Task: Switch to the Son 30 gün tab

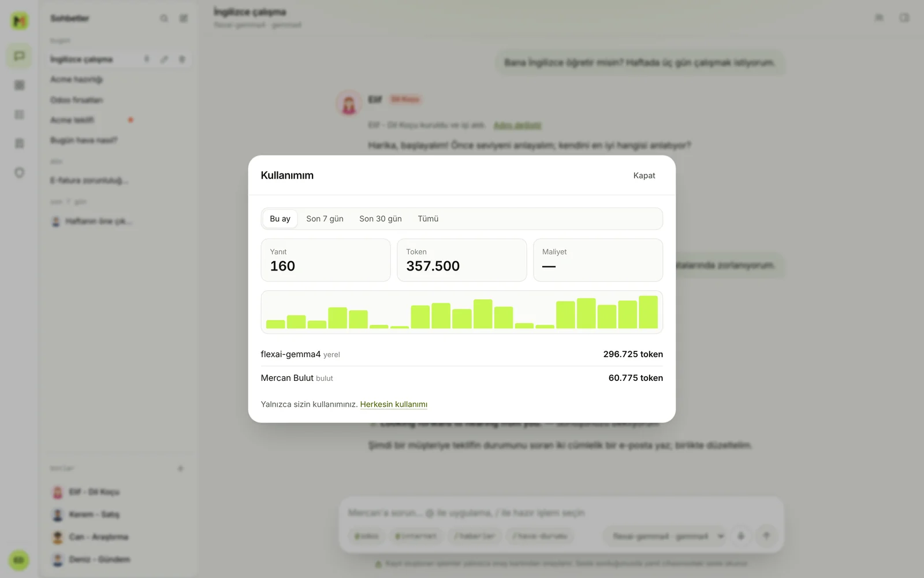Action: pos(381,219)
